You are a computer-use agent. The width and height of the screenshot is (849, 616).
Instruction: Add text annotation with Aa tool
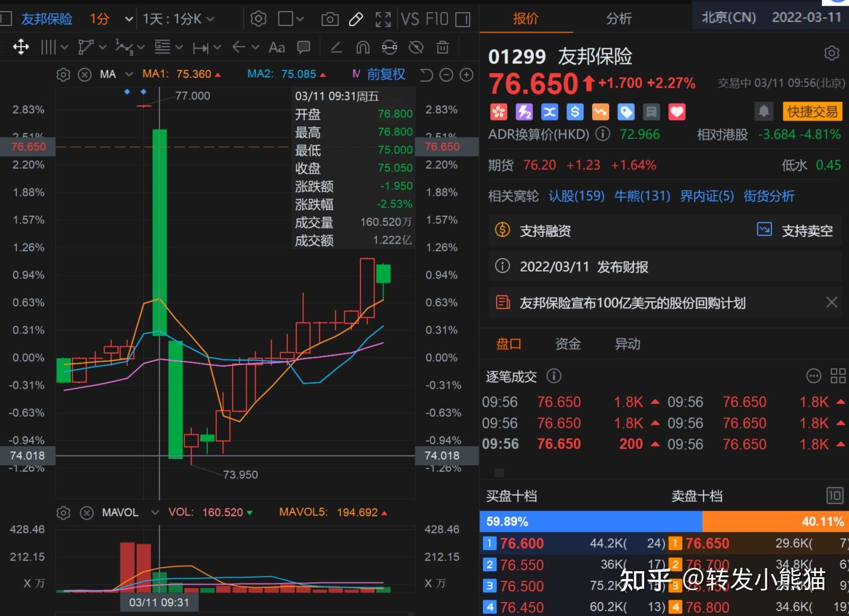click(277, 47)
